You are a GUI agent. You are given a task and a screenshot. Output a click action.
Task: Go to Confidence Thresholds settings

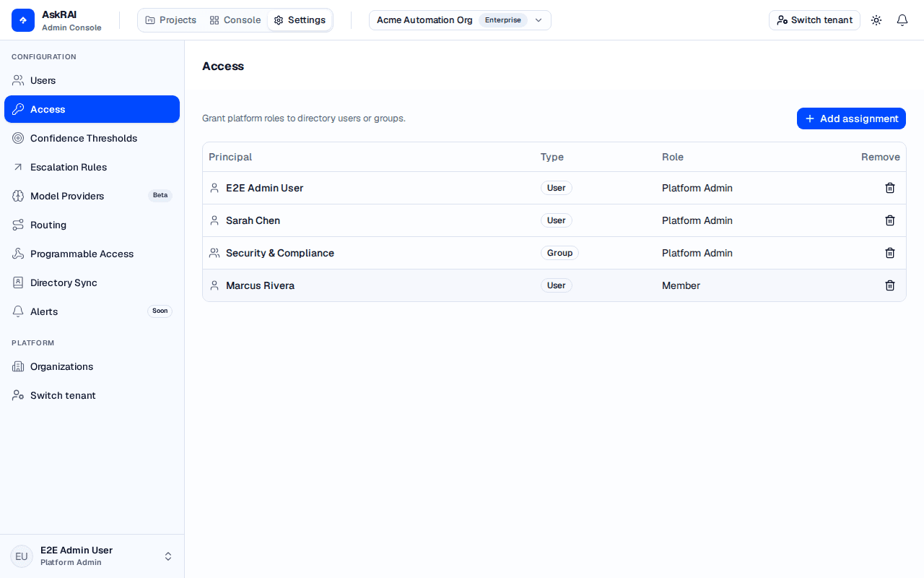tap(92, 138)
